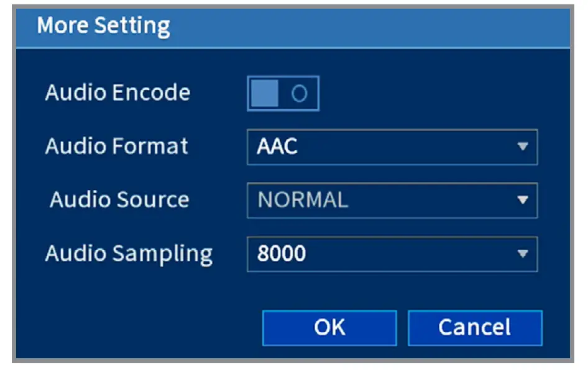
Task: Click the Audio Source label
Action: click(x=119, y=200)
